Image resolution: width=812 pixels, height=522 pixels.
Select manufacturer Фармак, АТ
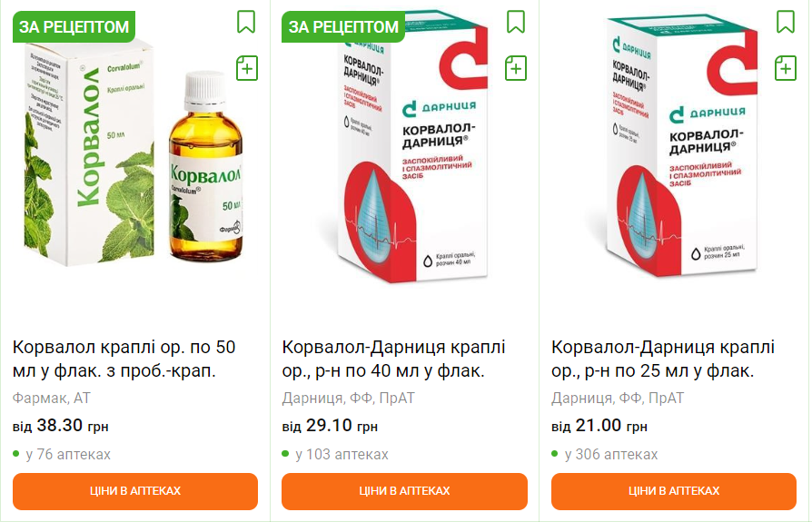tap(52, 398)
